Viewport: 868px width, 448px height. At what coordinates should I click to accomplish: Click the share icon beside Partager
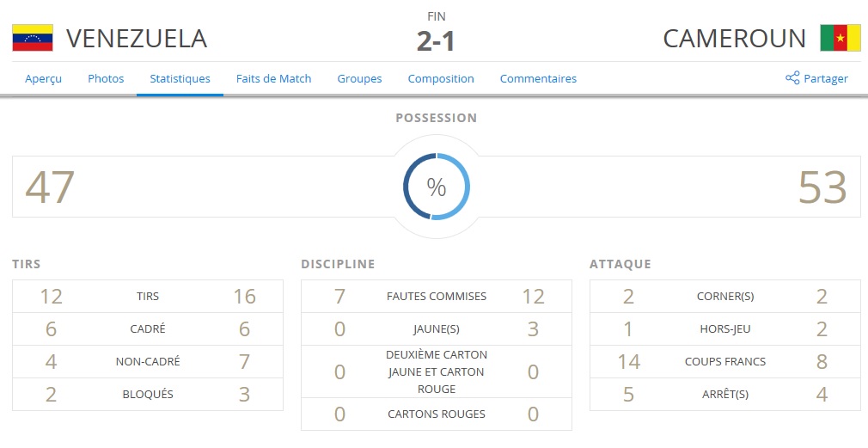pos(792,78)
